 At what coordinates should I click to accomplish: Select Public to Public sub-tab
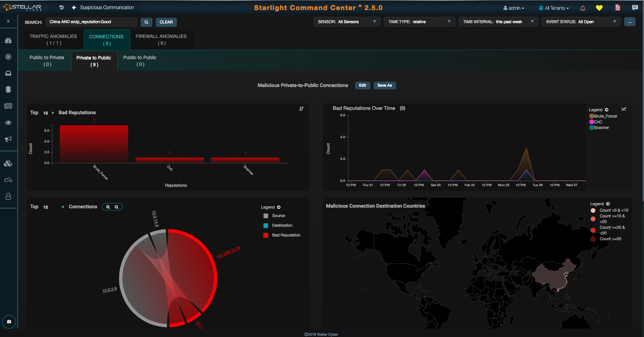(x=140, y=61)
